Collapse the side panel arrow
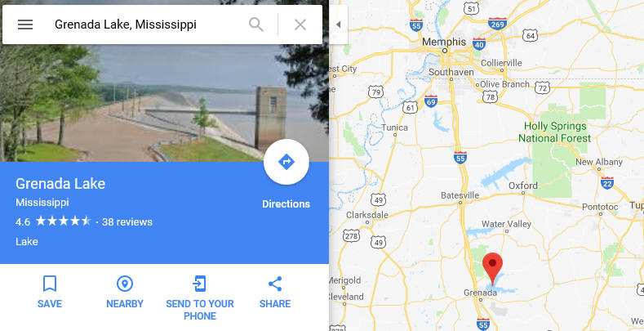The height and width of the screenshot is (331, 644). 339,25
